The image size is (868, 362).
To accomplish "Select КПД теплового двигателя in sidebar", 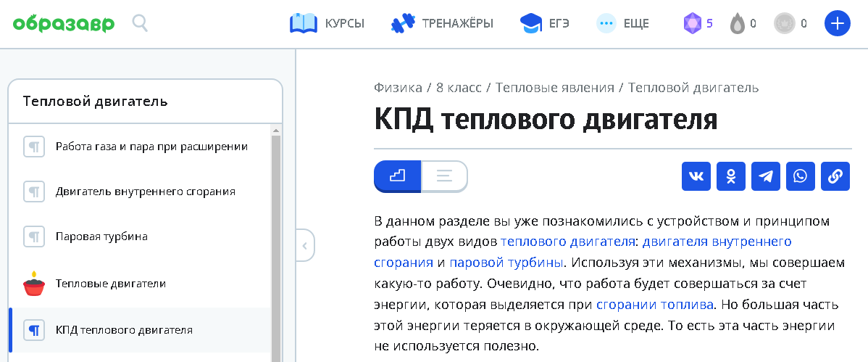I will 140,330.
